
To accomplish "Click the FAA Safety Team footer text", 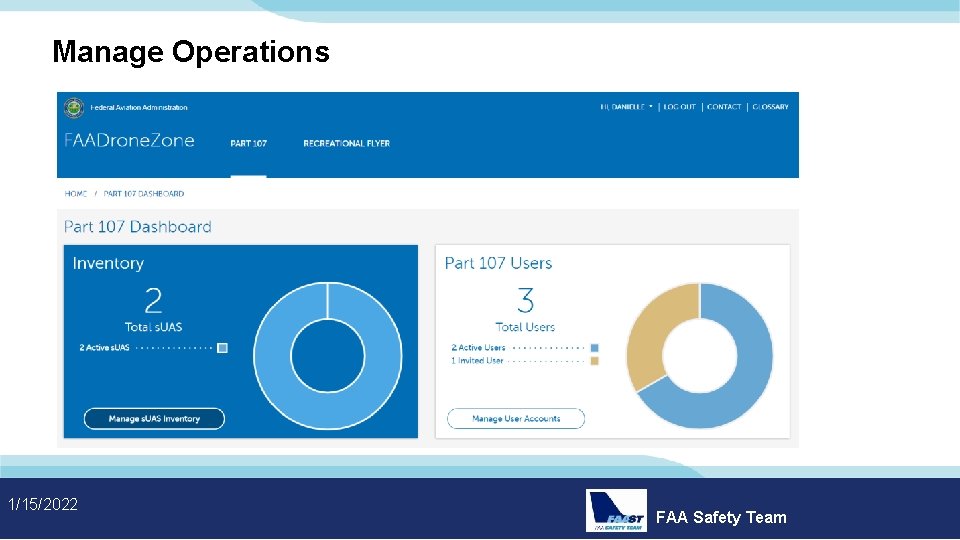I will pyautogui.click(x=721, y=517).
